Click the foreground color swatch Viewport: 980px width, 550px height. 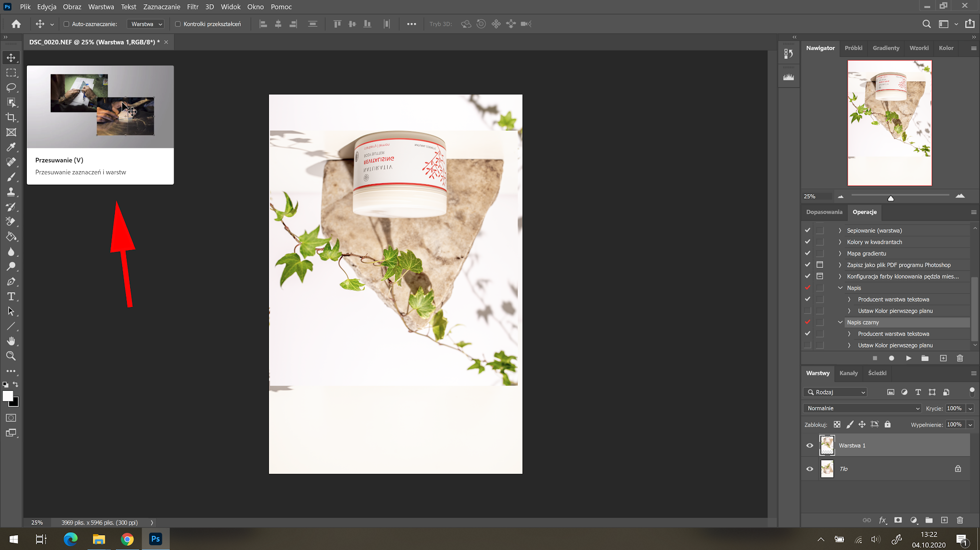pyautogui.click(x=8, y=396)
